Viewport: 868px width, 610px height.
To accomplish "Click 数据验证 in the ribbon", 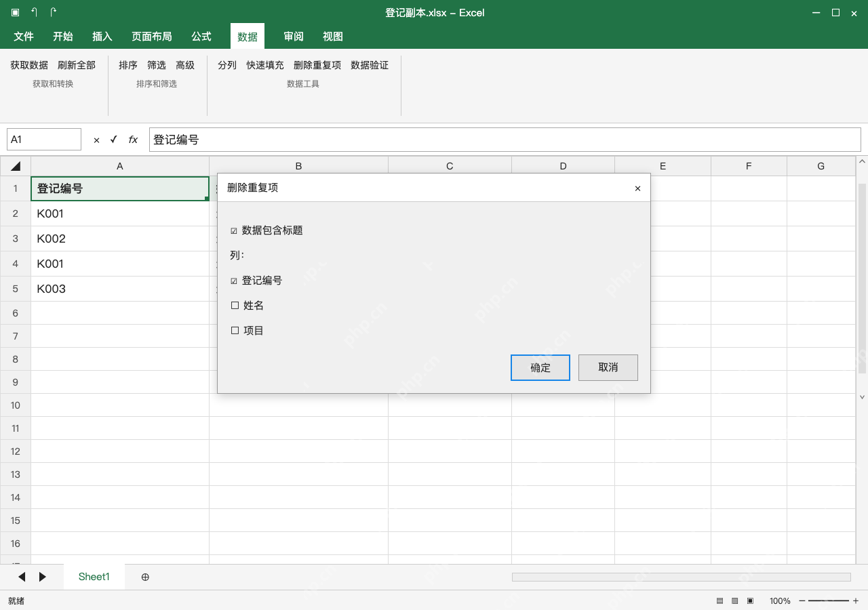I will point(370,65).
